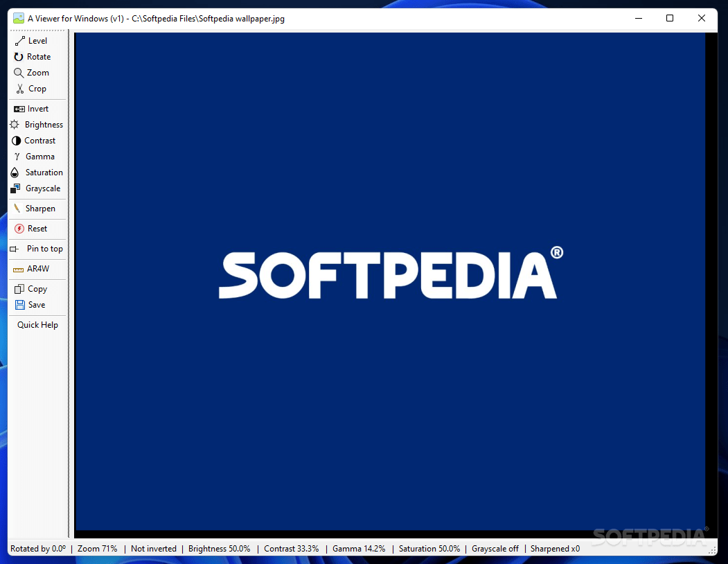728x564 pixels.
Task: Click the Reset label
Action: 37,229
